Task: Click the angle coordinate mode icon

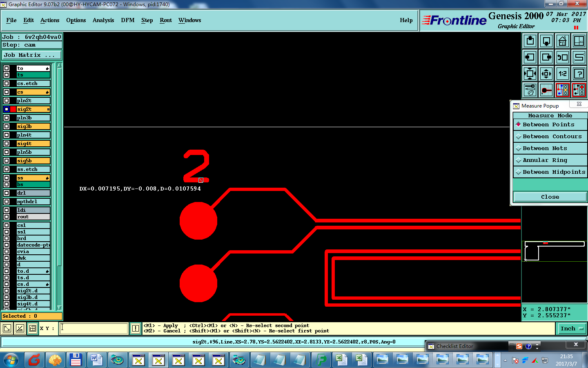Action: coord(20,328)
